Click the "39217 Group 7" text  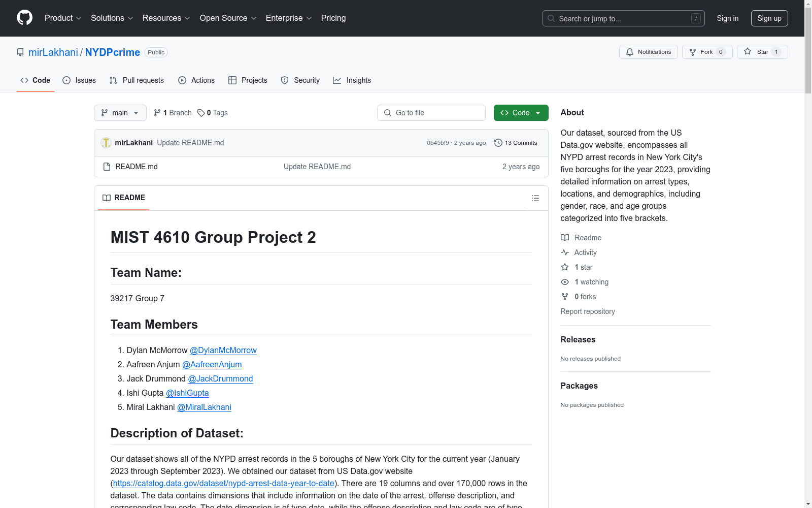click(138, 298)
